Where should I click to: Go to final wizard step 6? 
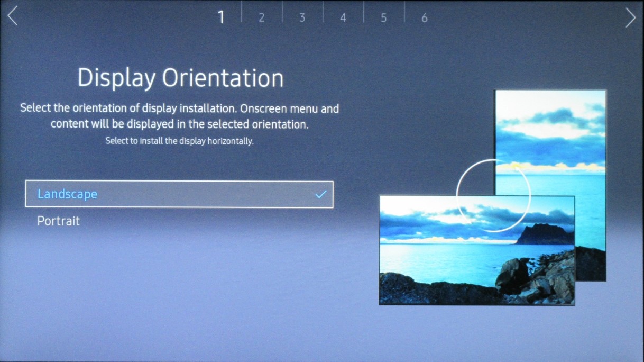(424, 16)
